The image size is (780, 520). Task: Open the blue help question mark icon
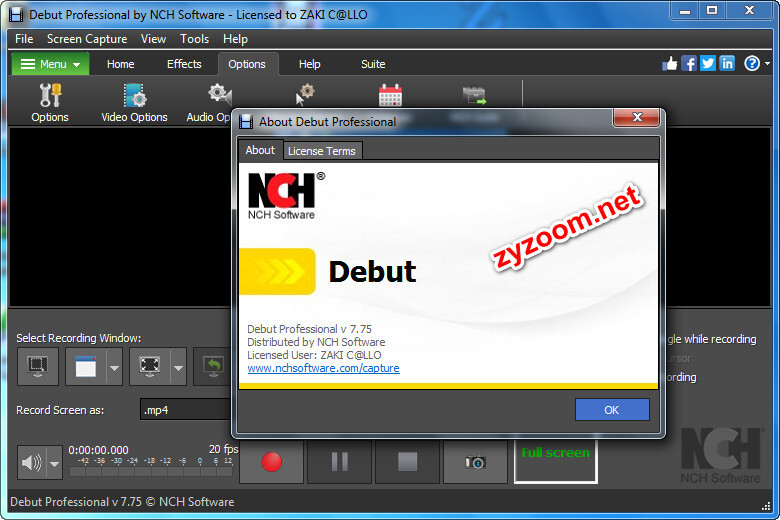(x=752, y=64)
